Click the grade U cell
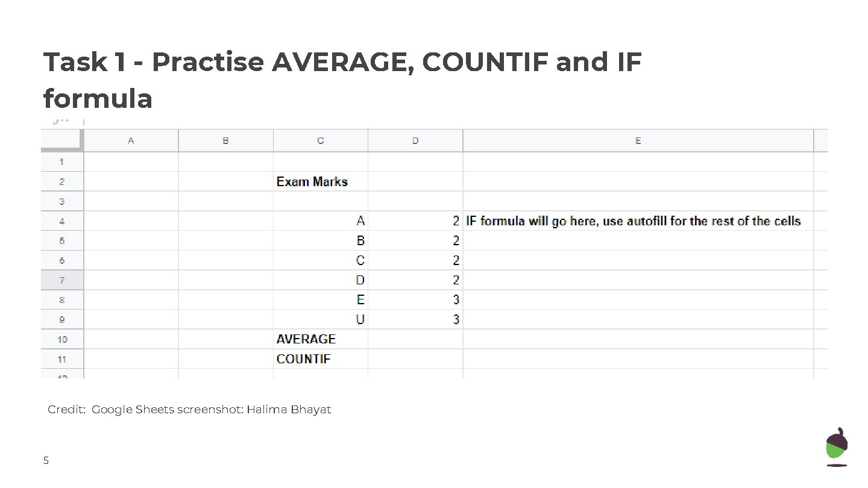The height and width of the screenshot is (488, 868). coord(360,319)
